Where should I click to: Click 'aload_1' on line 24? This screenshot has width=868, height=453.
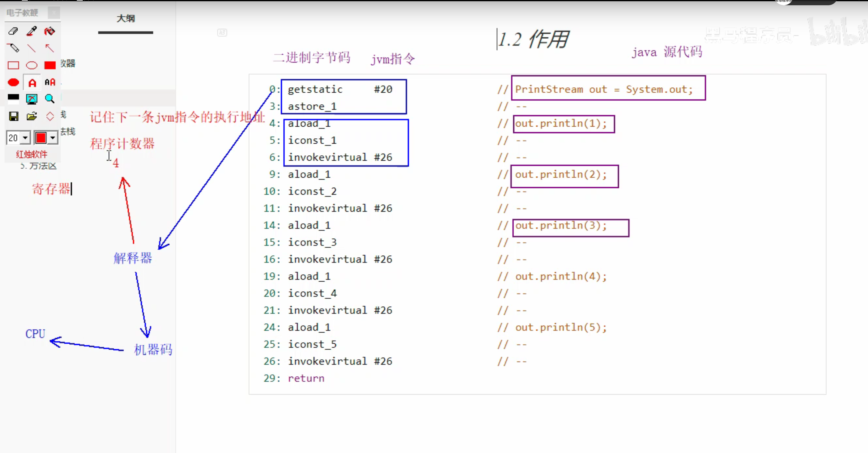coord(309,327)
